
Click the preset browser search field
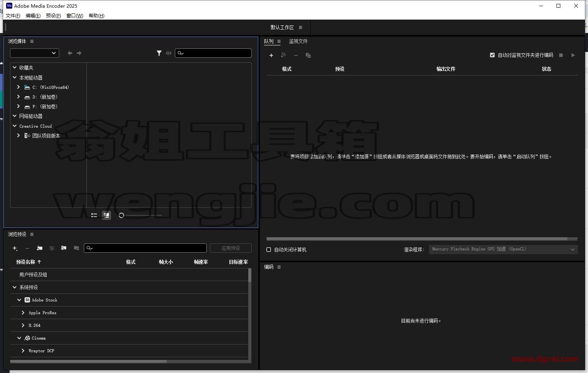pos(145,248)
